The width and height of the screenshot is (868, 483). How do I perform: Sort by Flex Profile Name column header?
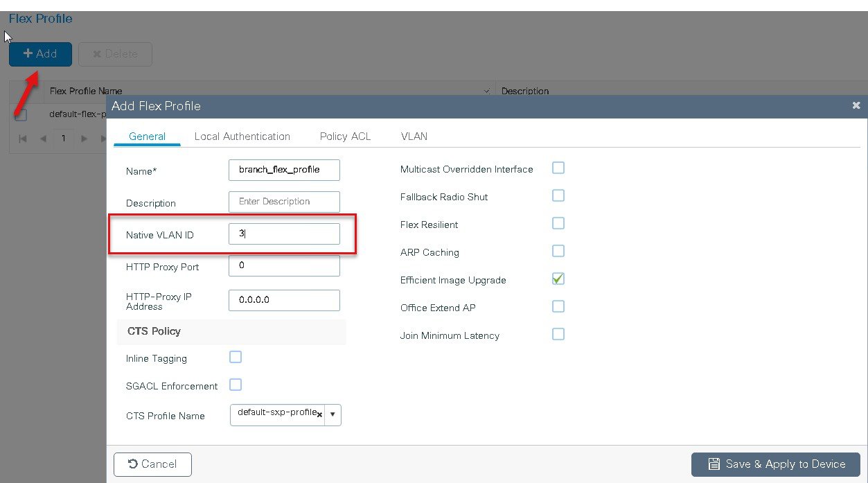(x=86, y=91)
